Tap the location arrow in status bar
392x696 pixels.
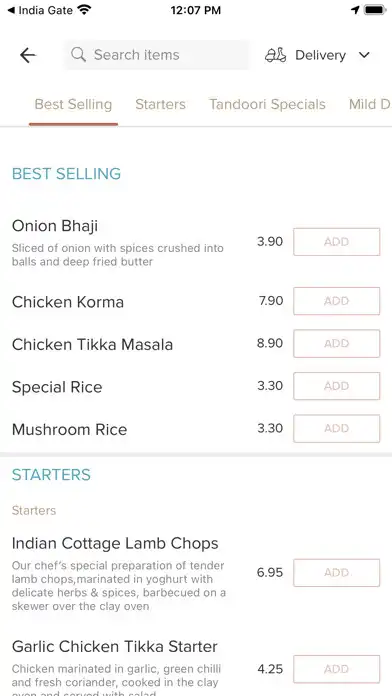355,10
